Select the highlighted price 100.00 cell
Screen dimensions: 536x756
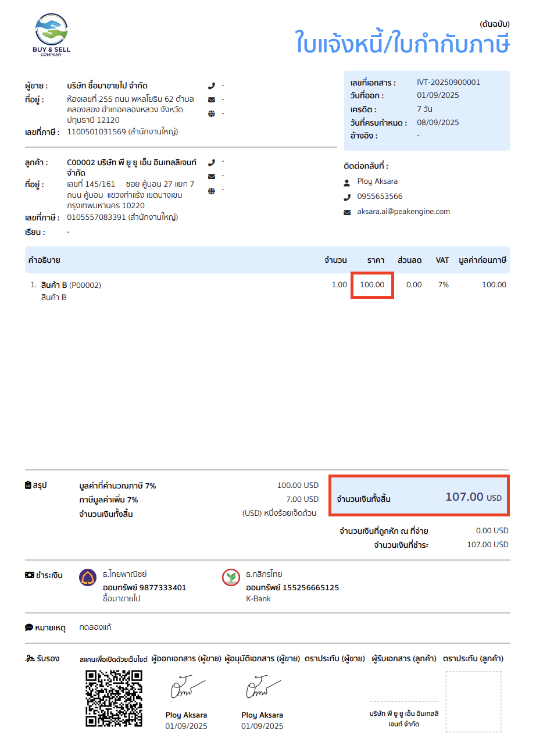click(372, 285)
